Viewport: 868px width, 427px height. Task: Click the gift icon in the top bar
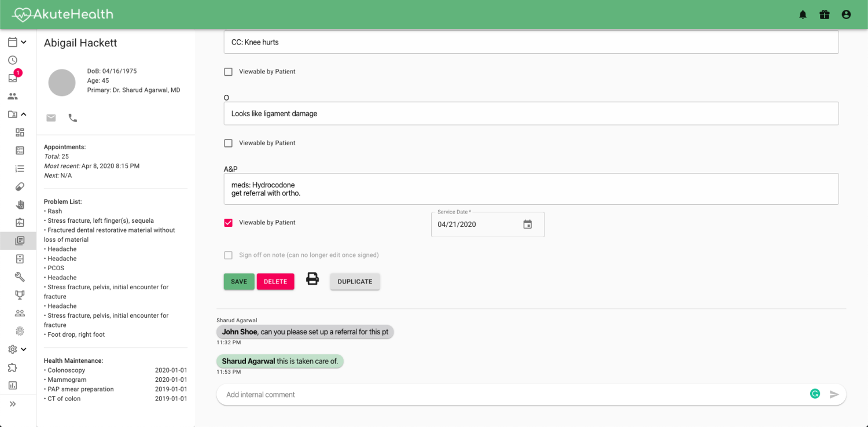(825, 14)
